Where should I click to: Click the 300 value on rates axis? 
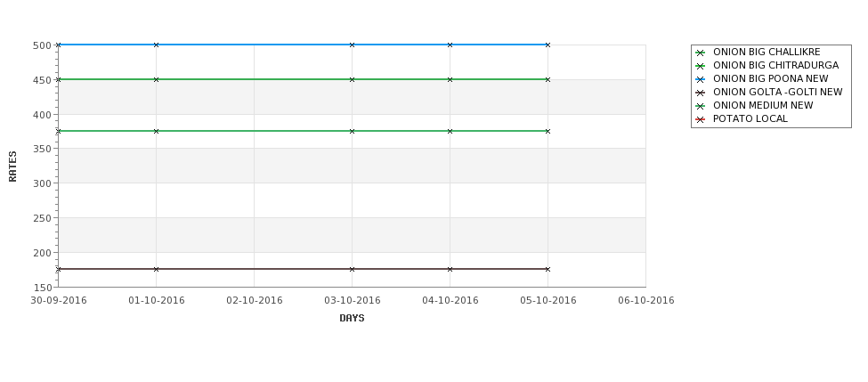click(x=42, y=183)
